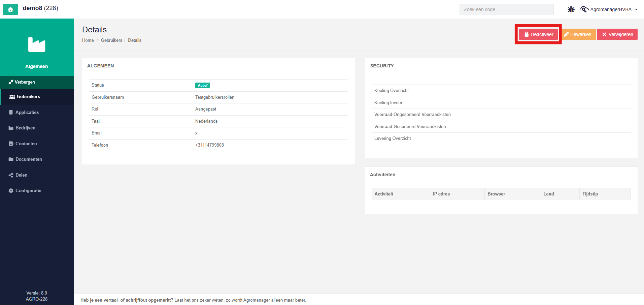Image resolution: width=644 pixels, height=305 pixels.
Task: Click the Gebruikers people icon
Action: (12, 97)
